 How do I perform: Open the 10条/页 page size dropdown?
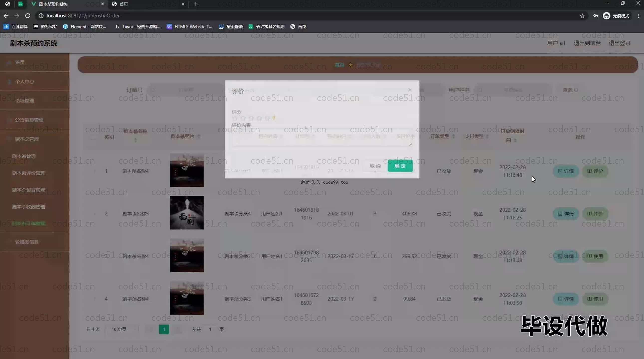pyautogui.click(x=122, y=329)
